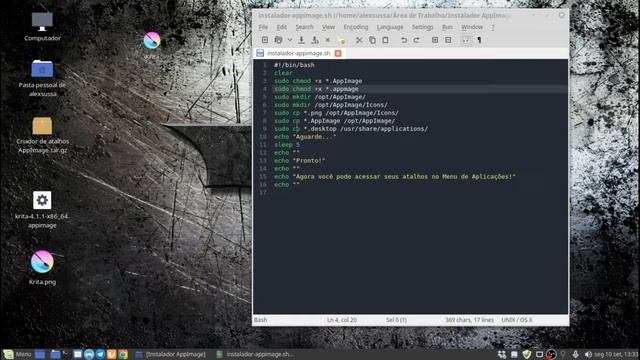The image size is (640, 360).
Task: Click the "369 chars, 17 lines" status entry
Action: coord(469,320)
